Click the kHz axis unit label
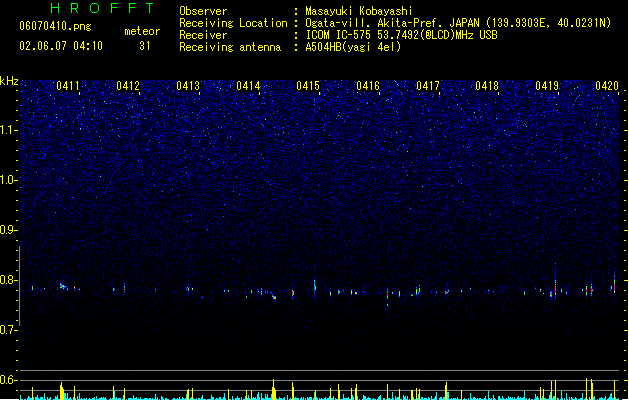 [x=9, y=81]
